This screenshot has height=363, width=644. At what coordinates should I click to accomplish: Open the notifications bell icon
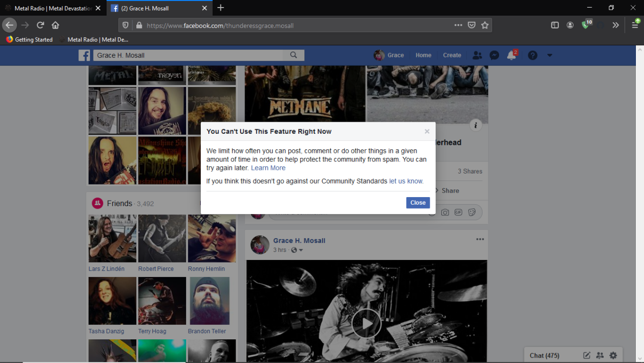click(x=511, y=55)
